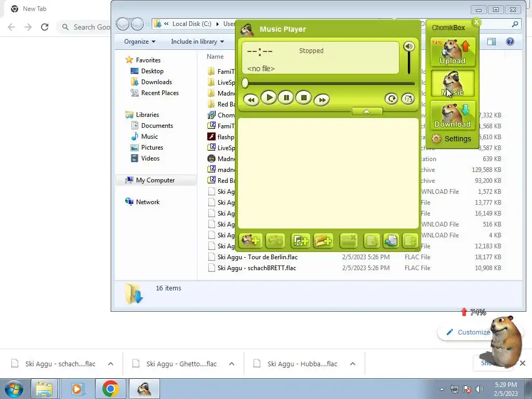Add files from Chomik account to playlist
The image size is (532, 399).
point(251,241)
